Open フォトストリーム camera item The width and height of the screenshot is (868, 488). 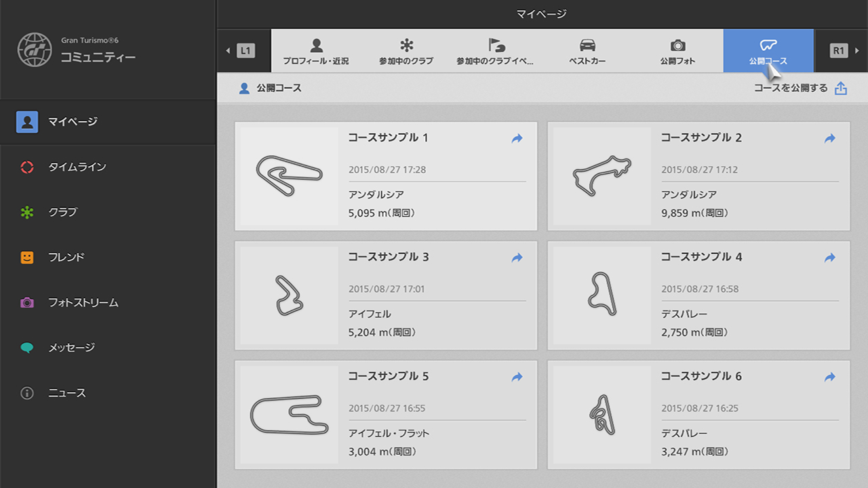[83, 302]
